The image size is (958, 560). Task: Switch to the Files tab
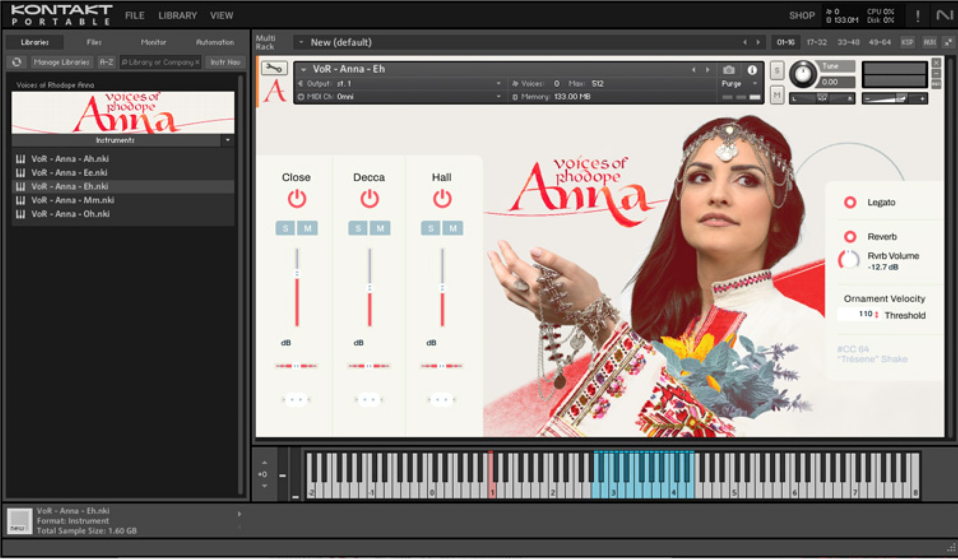tap(94, 42)
